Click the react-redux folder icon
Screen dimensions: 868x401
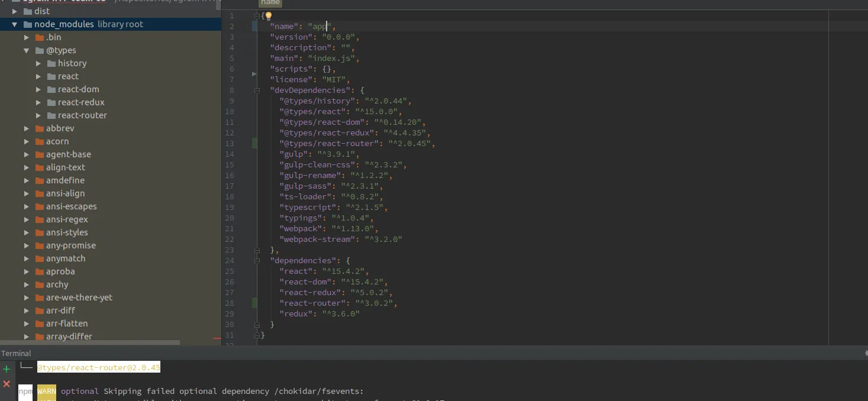[51, 102]
